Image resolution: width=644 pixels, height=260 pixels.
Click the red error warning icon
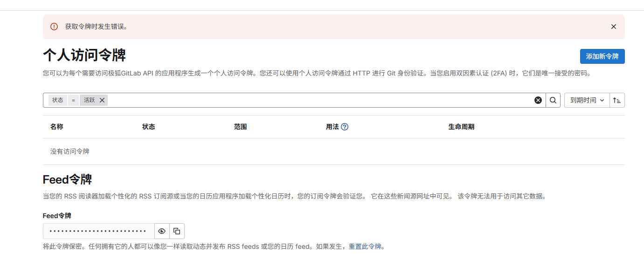coord(54,27)
